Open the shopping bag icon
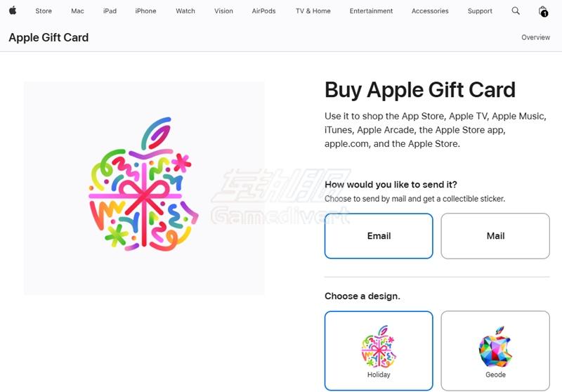The width and height of the screenshot is (562, 392). click(543, 11)
